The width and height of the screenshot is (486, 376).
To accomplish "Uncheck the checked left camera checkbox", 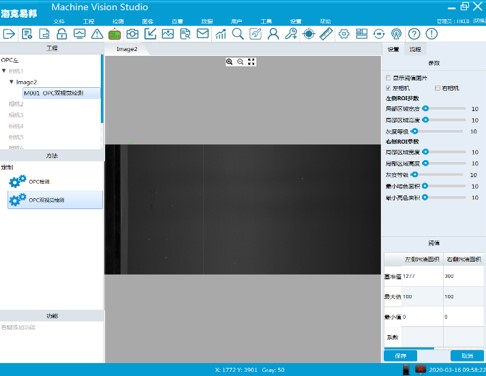I will (x=388, y=88).
